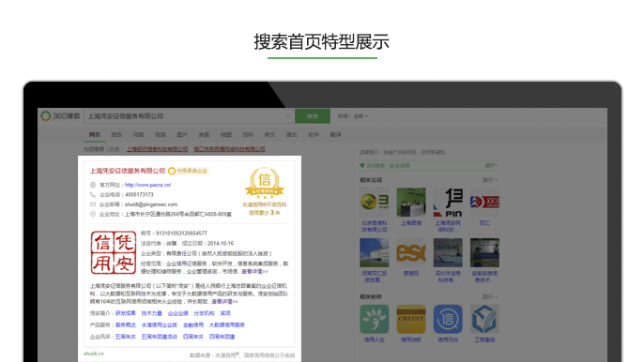Open the 时间: 全部 time filter dropdown
Screen dimensions: 644x362
point(352,116)
